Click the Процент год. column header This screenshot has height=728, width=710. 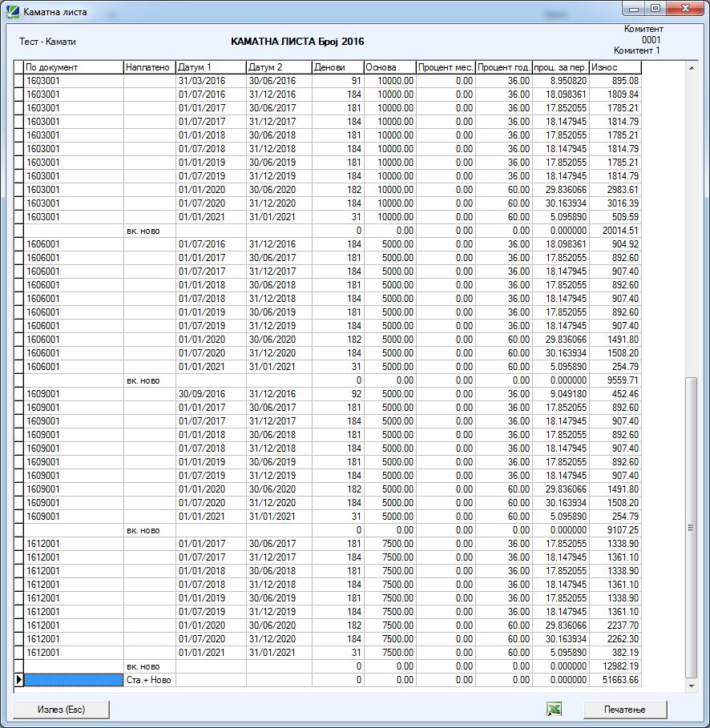[x=504, y=67]
